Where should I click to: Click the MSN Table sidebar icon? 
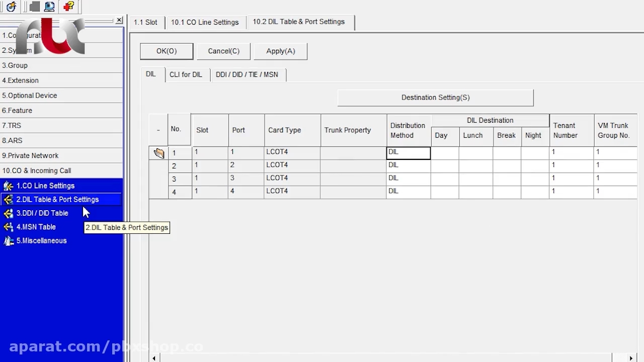coord(8,227)
